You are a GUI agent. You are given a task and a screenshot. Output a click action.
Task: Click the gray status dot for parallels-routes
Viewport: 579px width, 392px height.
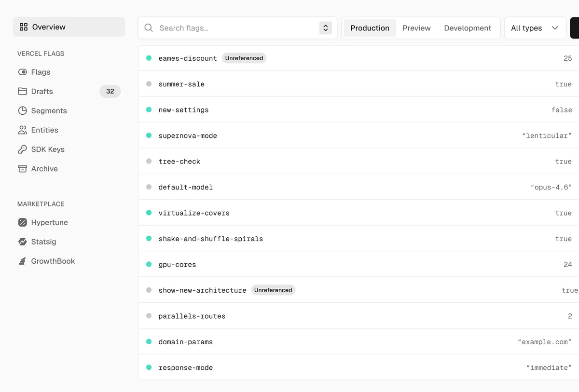[149, 316]
